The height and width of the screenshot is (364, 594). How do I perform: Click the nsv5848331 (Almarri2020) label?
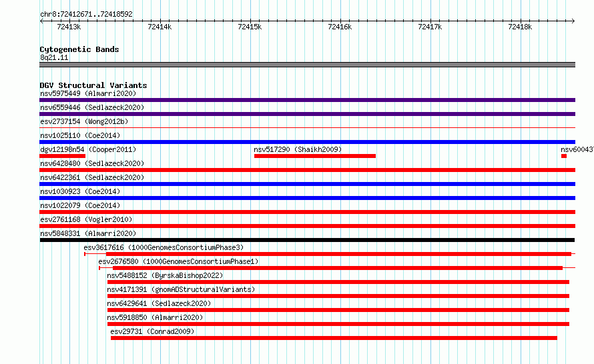click(88, 233)
